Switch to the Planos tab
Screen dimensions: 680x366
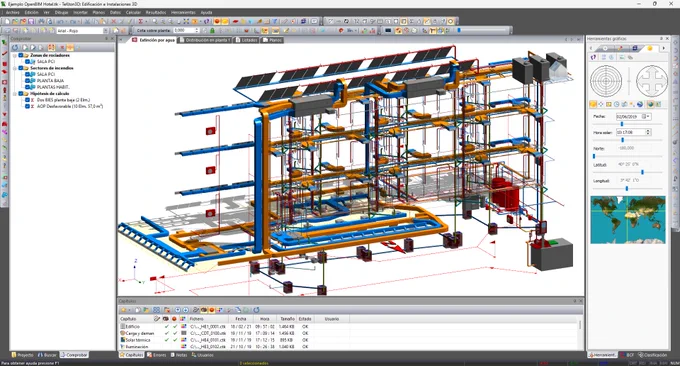[x=272, y=40]
